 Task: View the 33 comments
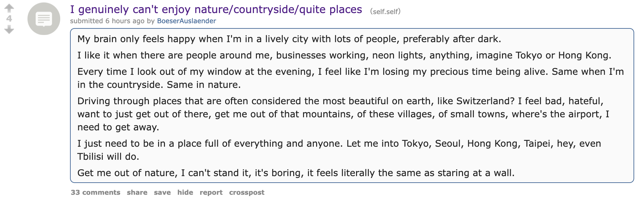coord(96,192)
